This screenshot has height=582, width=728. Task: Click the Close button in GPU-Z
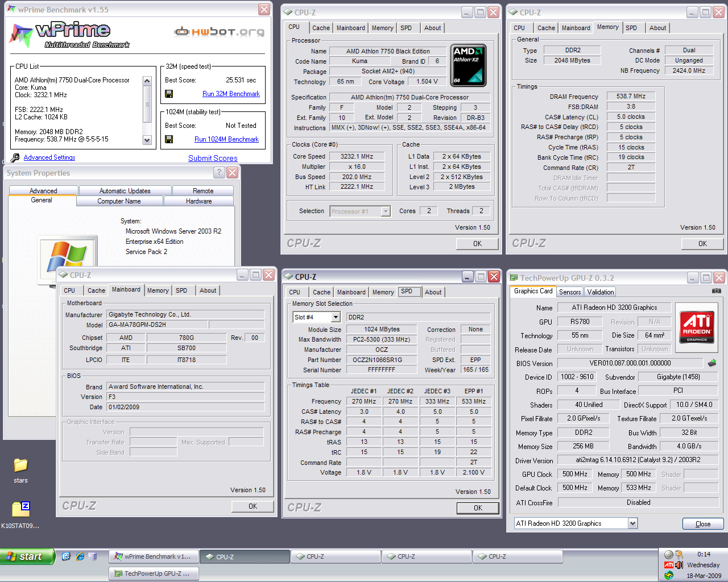click(703, 524)
